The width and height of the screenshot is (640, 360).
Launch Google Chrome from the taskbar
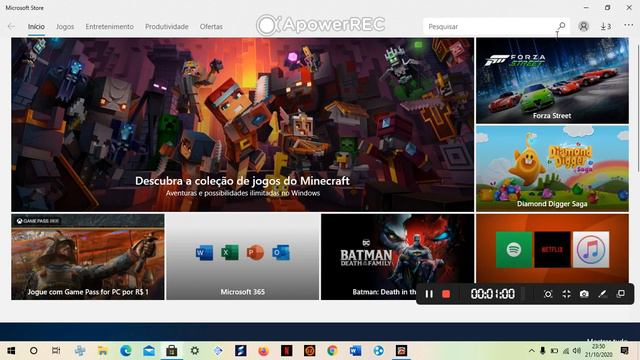pos(332,351)
